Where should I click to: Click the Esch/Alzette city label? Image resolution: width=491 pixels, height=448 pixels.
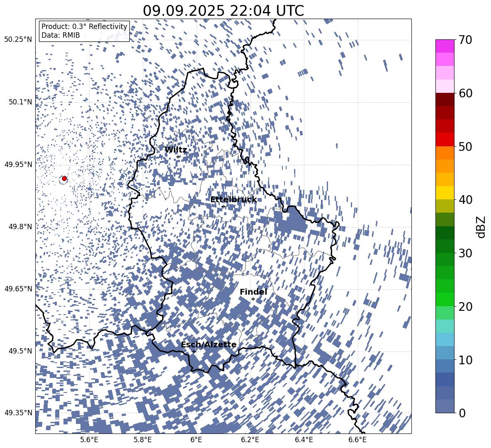pyautogui.click(x=209, y=344)
